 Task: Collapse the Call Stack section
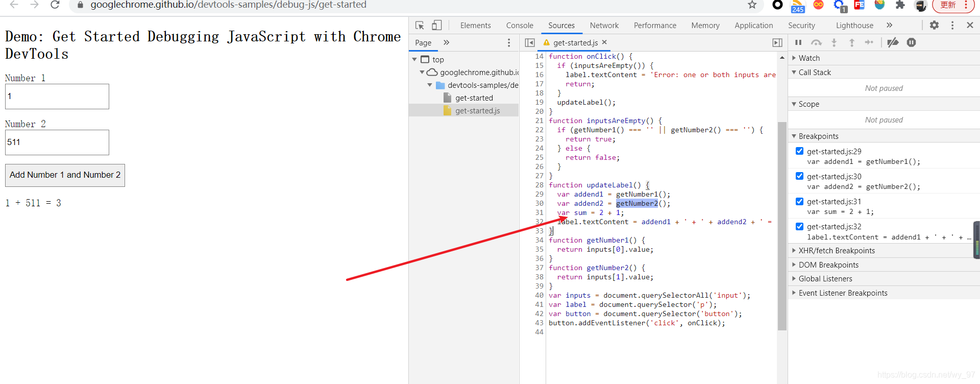[x=884, y=73]
